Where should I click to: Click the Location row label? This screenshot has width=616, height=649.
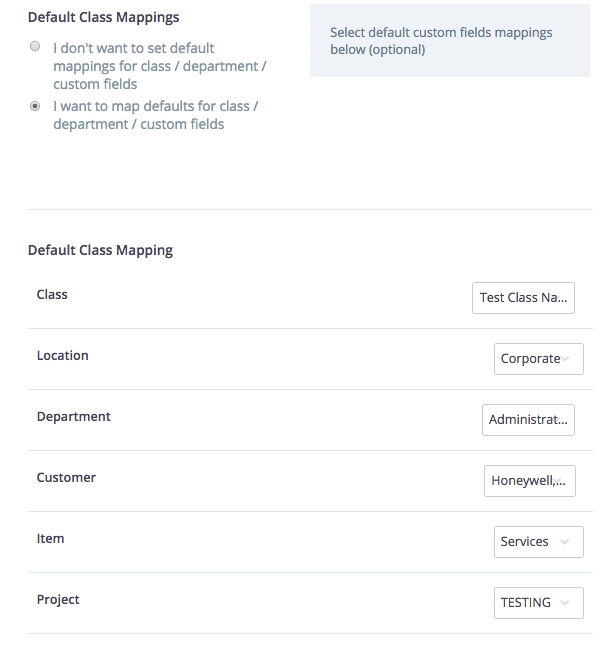pyautogui.click(x=62, y=356)
